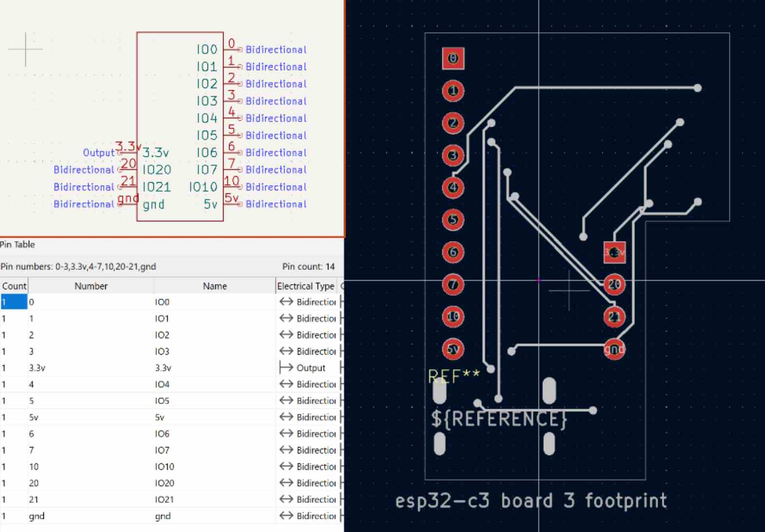Select the "esp32-c3 board 3 footprint" text

[x=531, y=501]
